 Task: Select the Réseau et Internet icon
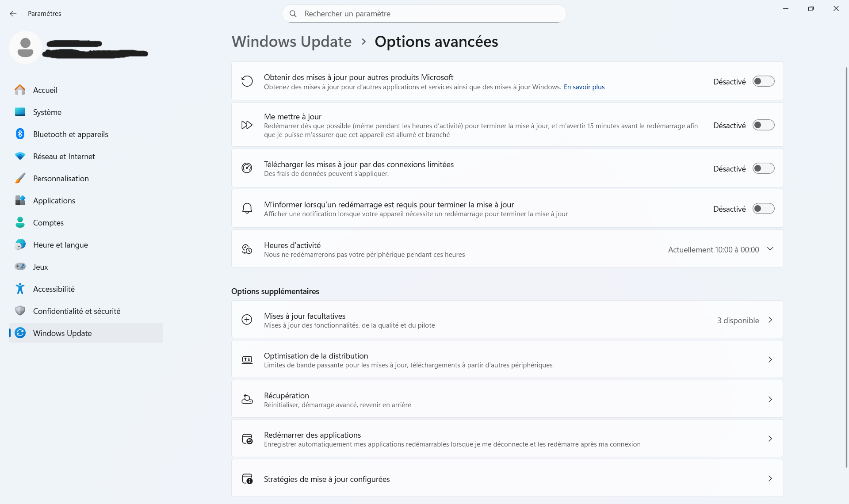[x=20, y=156]
